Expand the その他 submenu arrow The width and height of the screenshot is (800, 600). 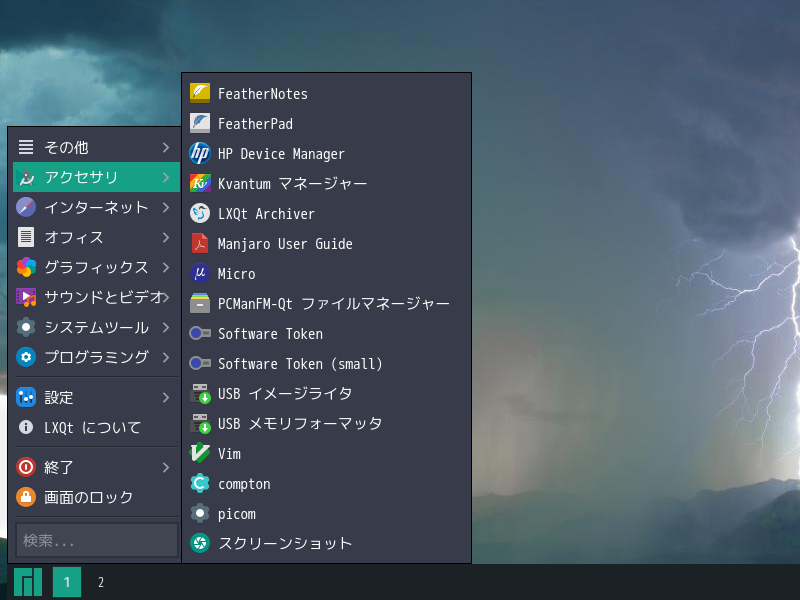(166, 147)
